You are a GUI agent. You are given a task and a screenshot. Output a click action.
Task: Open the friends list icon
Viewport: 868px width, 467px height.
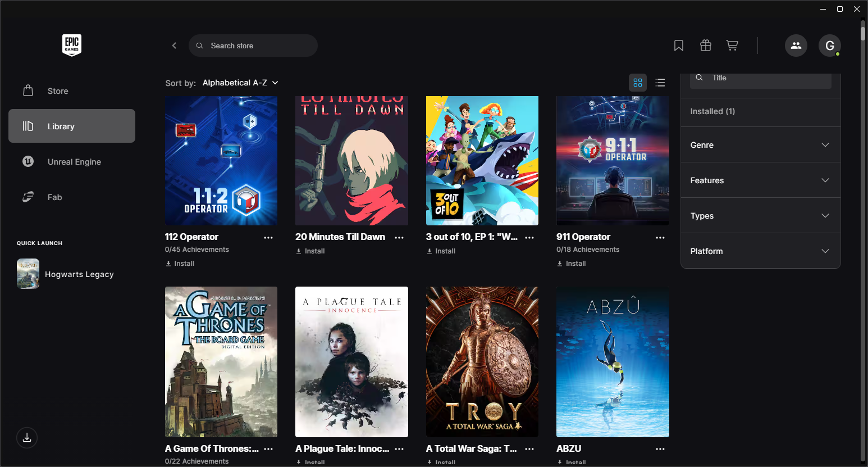(x=796, y=46)
